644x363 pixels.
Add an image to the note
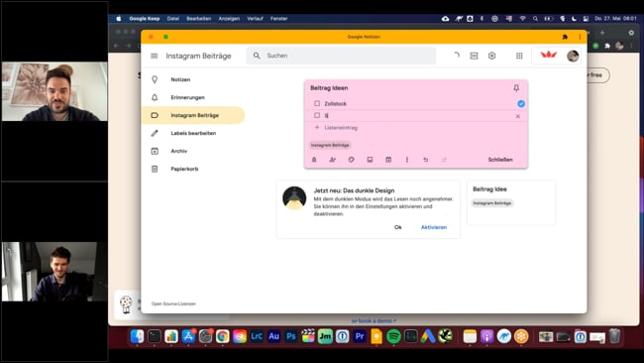point(370,160)
